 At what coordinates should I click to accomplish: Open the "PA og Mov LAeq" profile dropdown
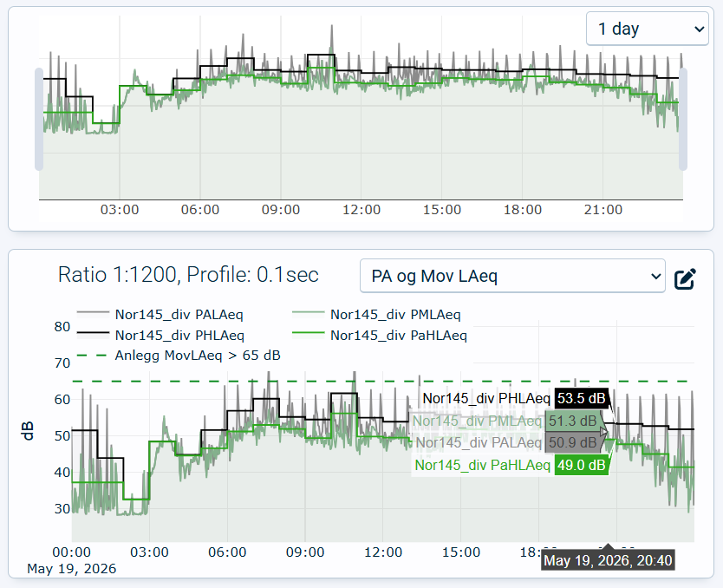[x=512, y=276]
